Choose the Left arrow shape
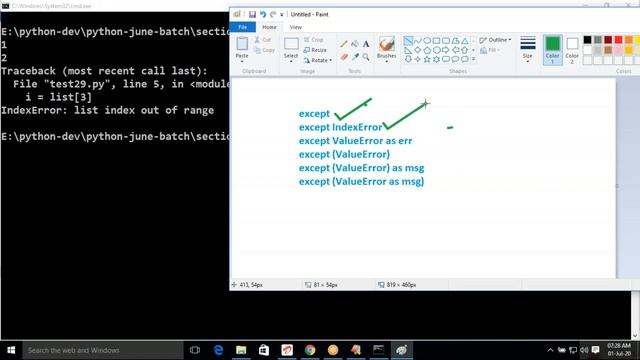640x360 pixels. pyautogui.click(x=455, y=50)
